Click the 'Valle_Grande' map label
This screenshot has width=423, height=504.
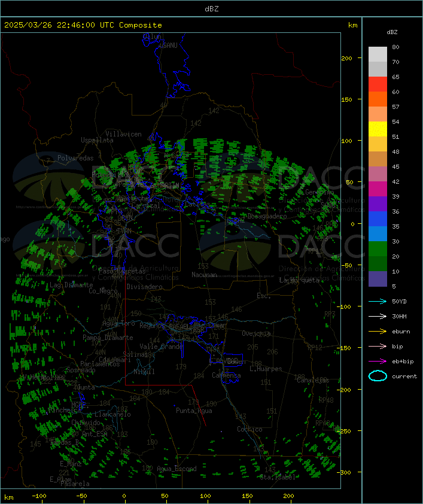click(x=161, y=347)
